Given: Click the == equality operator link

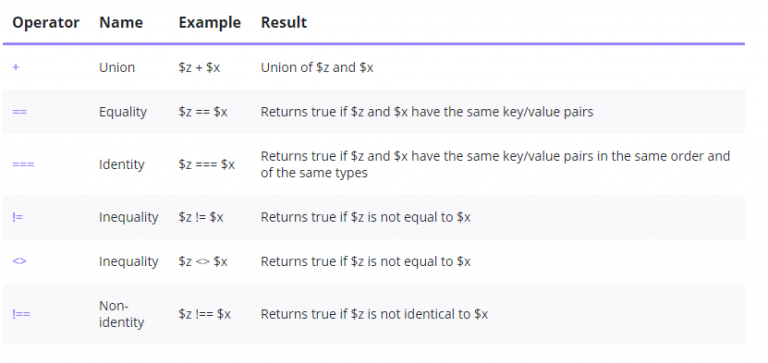Looking at the screenshot, I should point(20,112).
